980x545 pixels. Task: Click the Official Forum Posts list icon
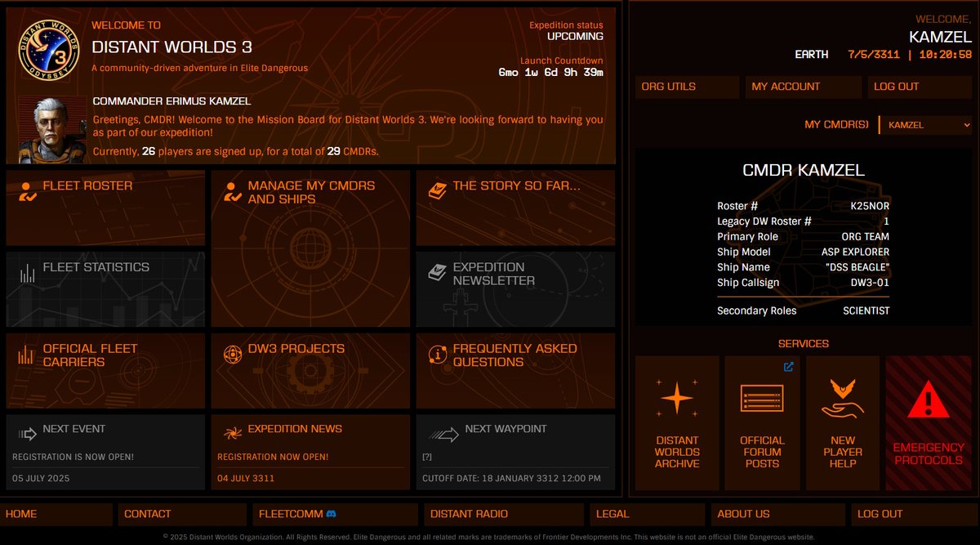tap(762, 399)
